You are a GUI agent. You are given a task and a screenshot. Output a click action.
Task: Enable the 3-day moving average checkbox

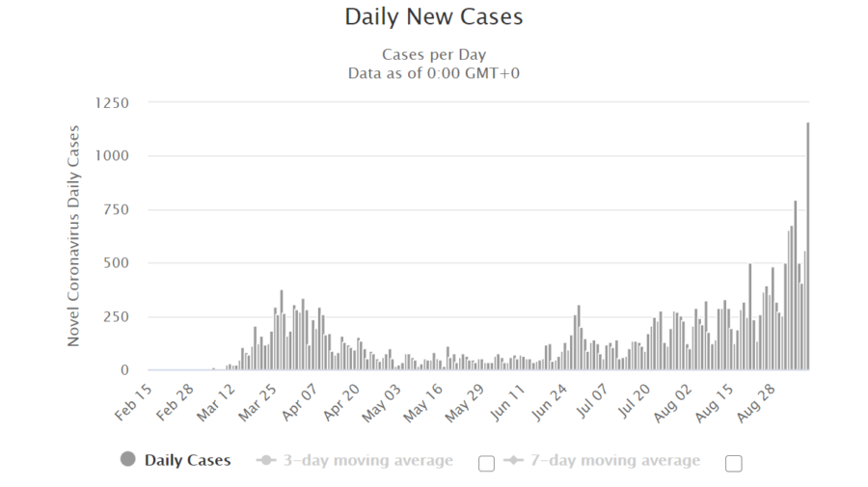(x=486, y=463)
